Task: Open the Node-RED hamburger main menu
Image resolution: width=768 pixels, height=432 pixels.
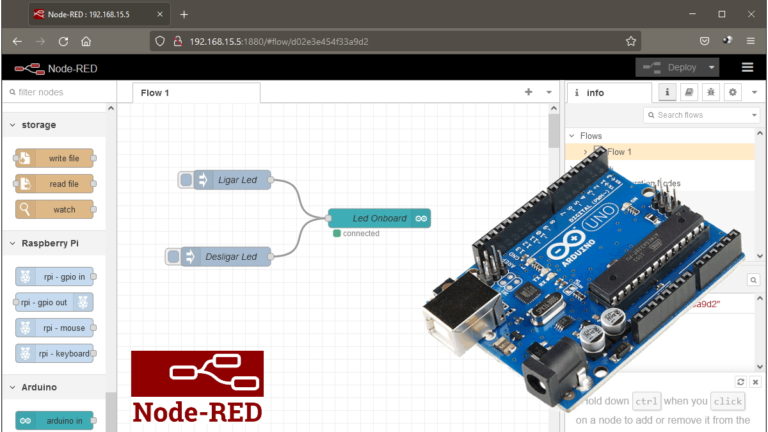Action: tap(747, 67)
